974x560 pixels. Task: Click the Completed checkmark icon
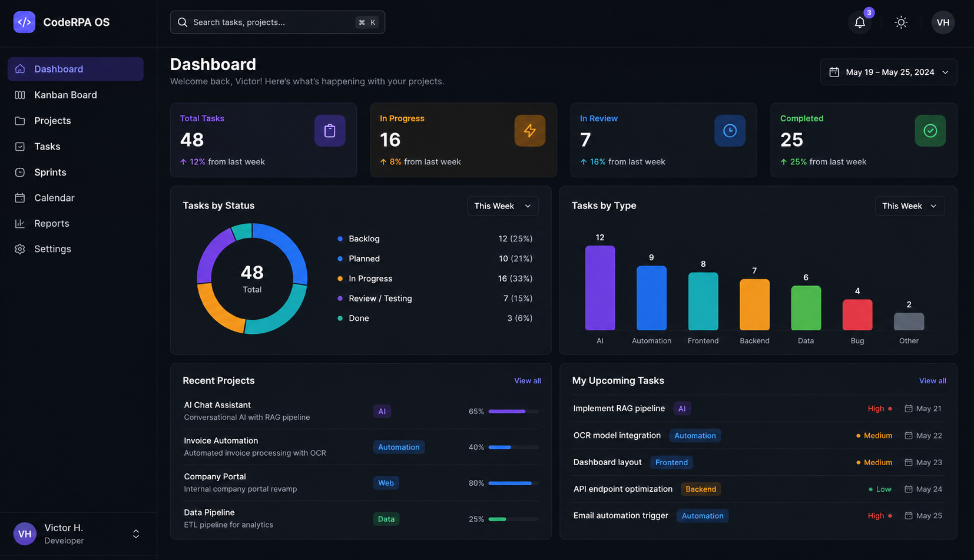coord(930,131)
